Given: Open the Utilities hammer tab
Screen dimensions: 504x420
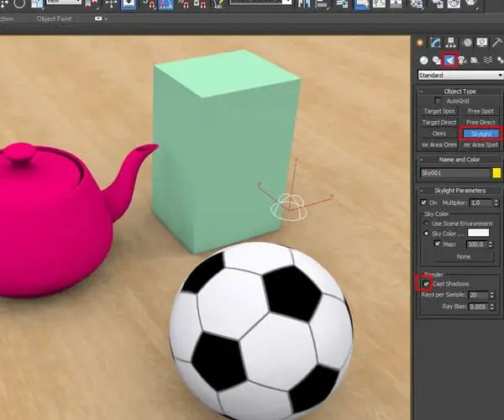Looking at the screenshot, I should 497,42.
